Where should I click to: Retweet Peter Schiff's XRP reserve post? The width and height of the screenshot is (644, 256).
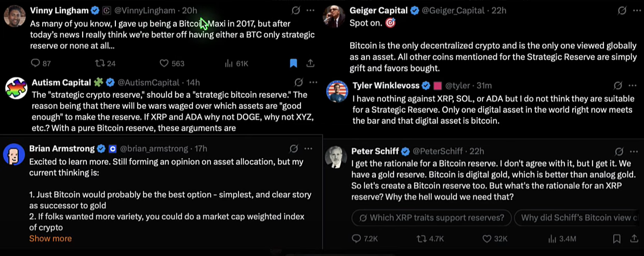[422, 239]
